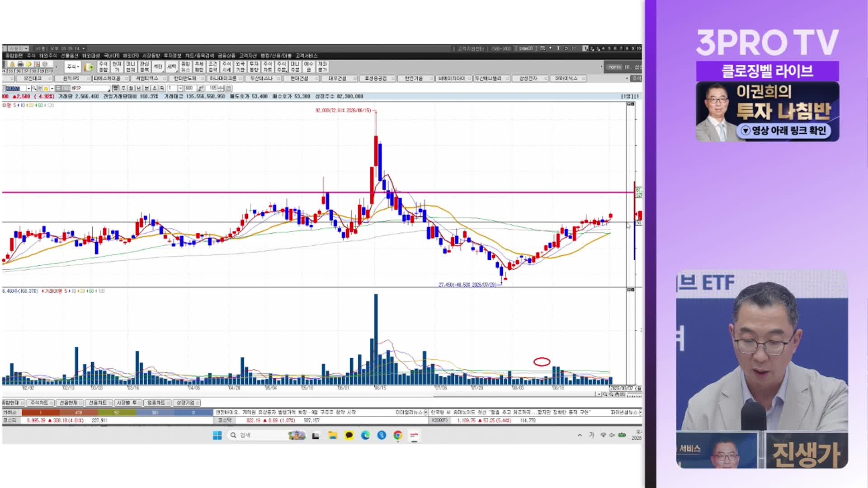868x488 pixels.
Task: Open Google Chrome from the taskbar
Action: (398, 435)
